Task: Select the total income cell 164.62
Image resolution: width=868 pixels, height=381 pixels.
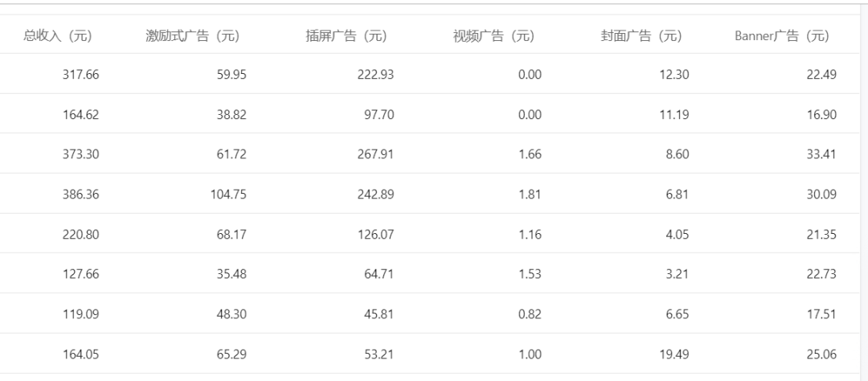Action: click(x=81, y=115)
